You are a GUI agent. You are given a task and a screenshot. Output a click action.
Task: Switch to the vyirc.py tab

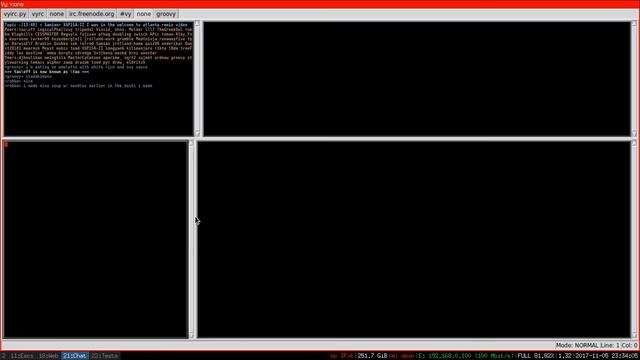[x=15, y=14]
